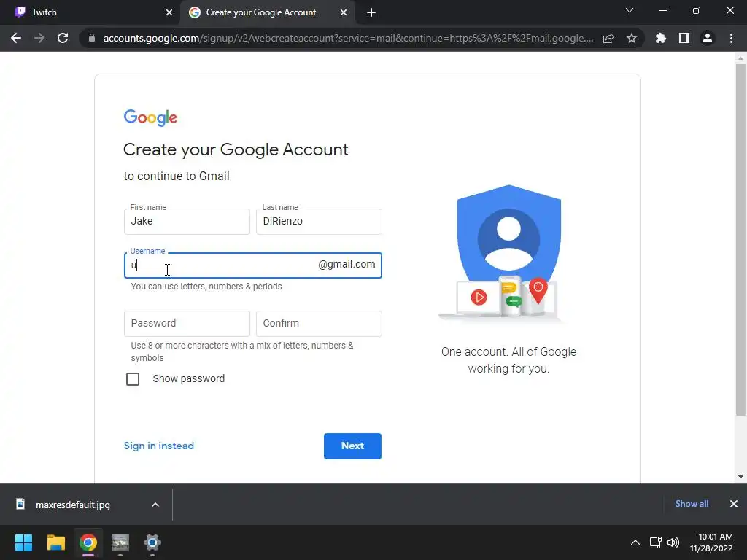Open the Windows Start menu
Image resolution: width=747 pixels, height=560 pixels.
click(x=23, y=542)
